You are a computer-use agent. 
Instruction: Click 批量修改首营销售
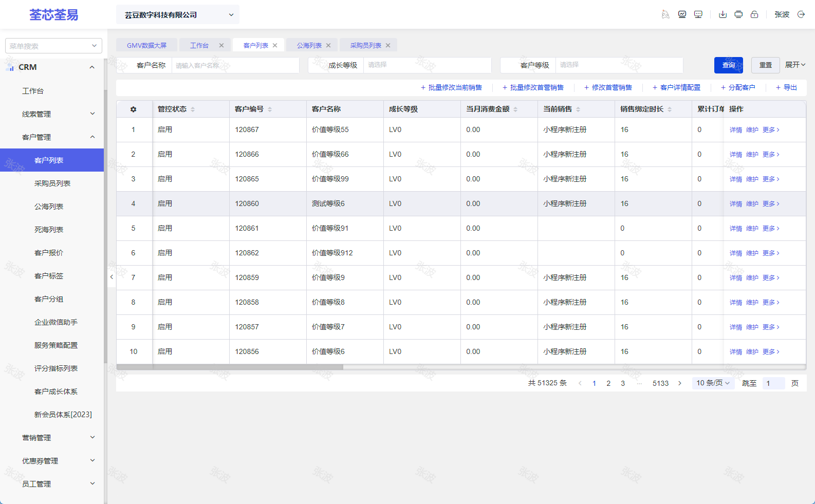[x=533, y=88]
